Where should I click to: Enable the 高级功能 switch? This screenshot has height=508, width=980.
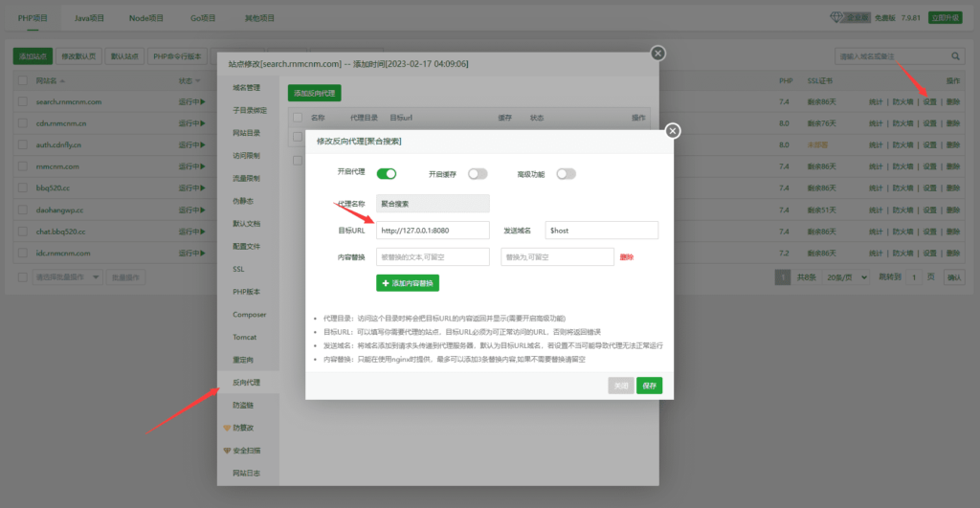coord(566,174)
